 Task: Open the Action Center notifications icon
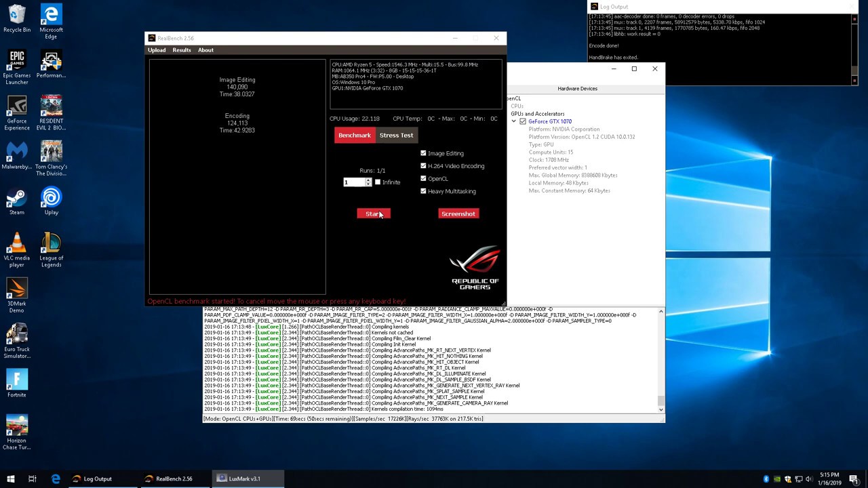854,479
